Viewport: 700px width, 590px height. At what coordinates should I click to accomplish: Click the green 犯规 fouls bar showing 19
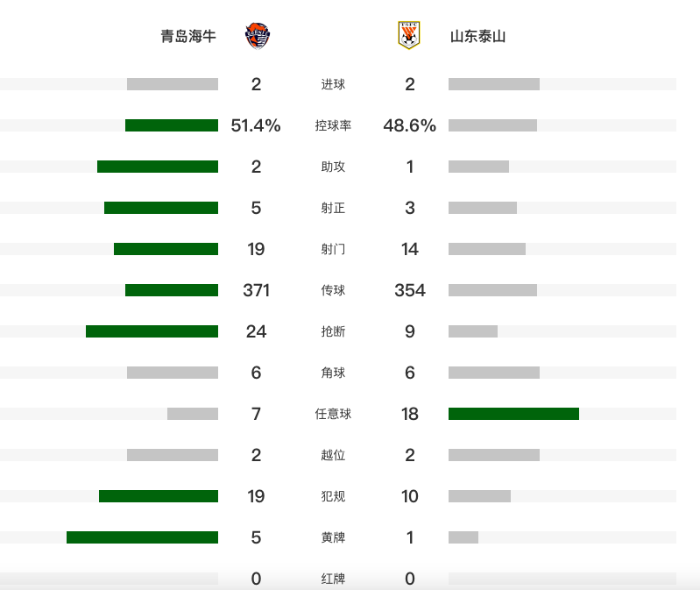(x=159, y=496)
